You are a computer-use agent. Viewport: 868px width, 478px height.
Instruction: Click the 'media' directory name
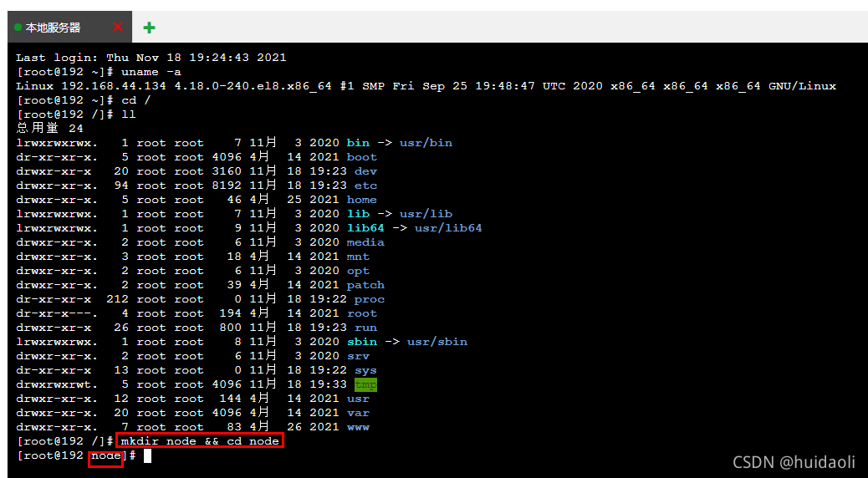pos(366,242)
